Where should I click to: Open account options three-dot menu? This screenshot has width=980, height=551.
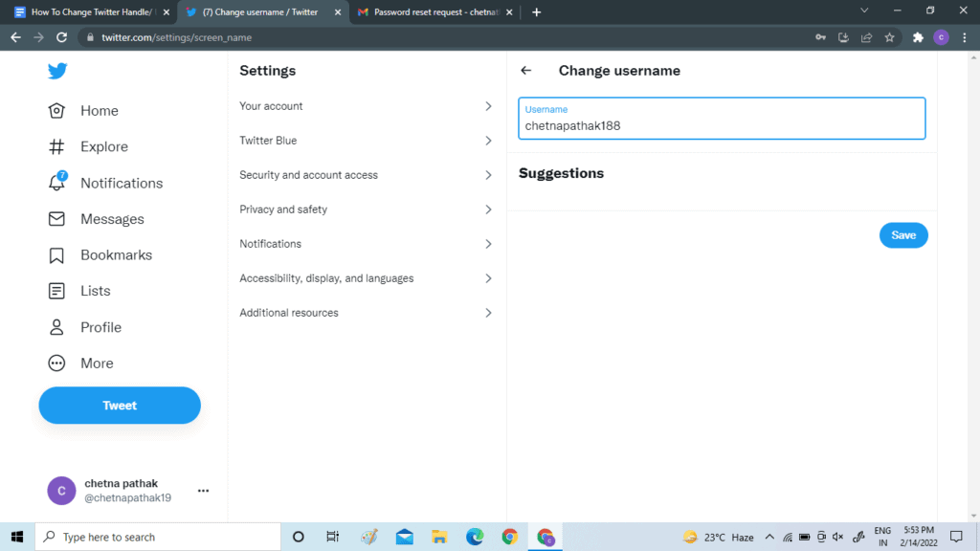(x=203, y=491)
